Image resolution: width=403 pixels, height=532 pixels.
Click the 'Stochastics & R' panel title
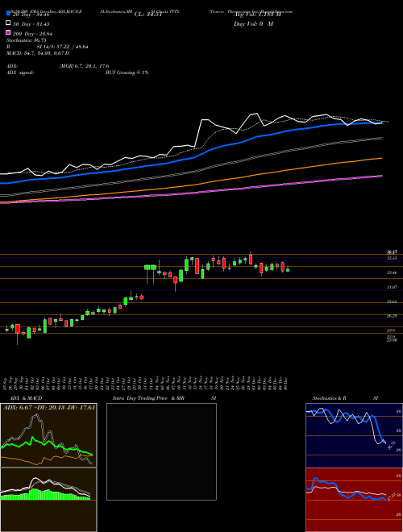point(330,398)
